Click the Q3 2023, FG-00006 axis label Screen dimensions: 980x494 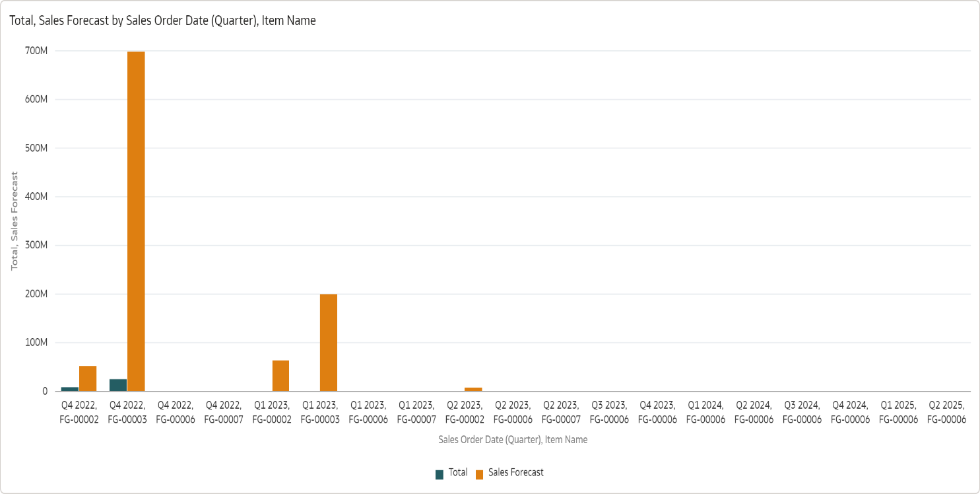pos(609,412)
